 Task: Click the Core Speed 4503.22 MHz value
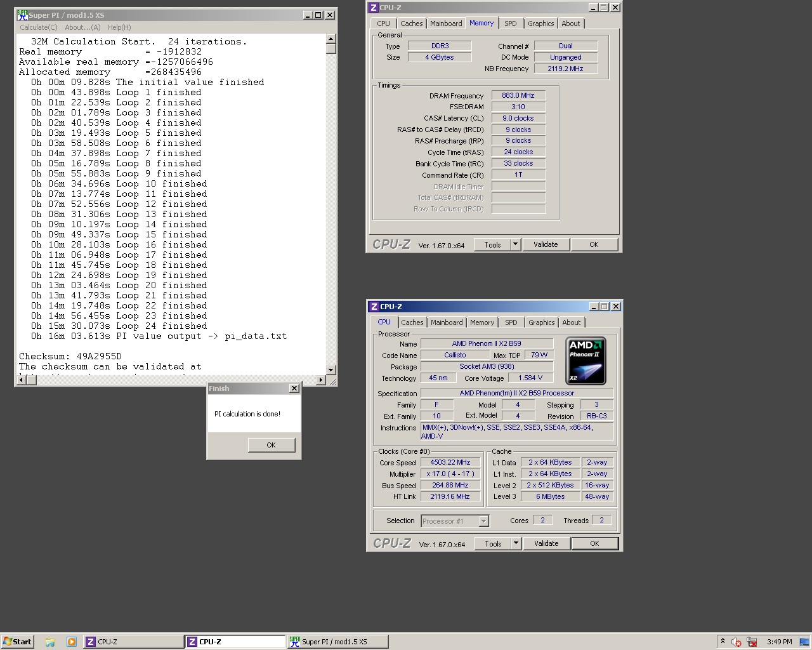click(450, 462)
